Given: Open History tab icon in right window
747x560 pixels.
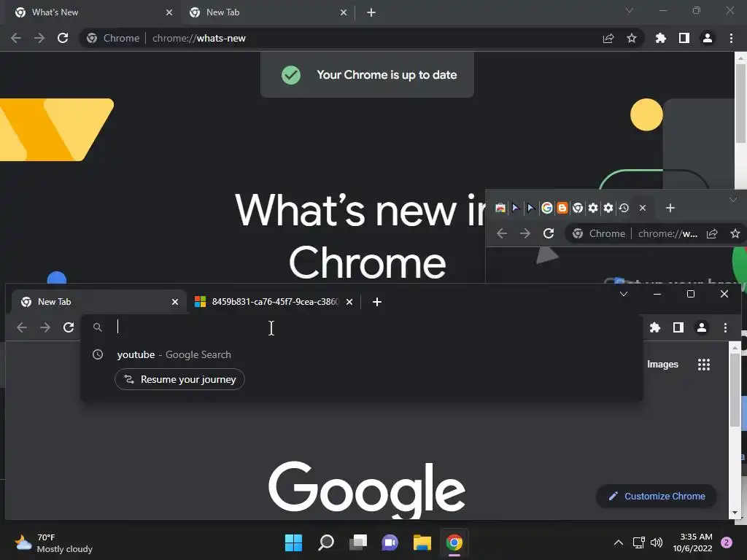Looking at the screenshot, I should click(624, 208).
